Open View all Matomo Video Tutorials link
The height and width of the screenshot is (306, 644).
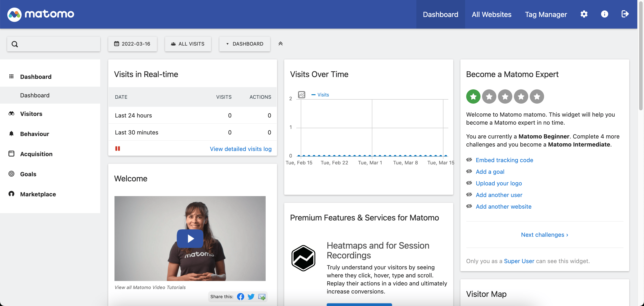(150, 287)
